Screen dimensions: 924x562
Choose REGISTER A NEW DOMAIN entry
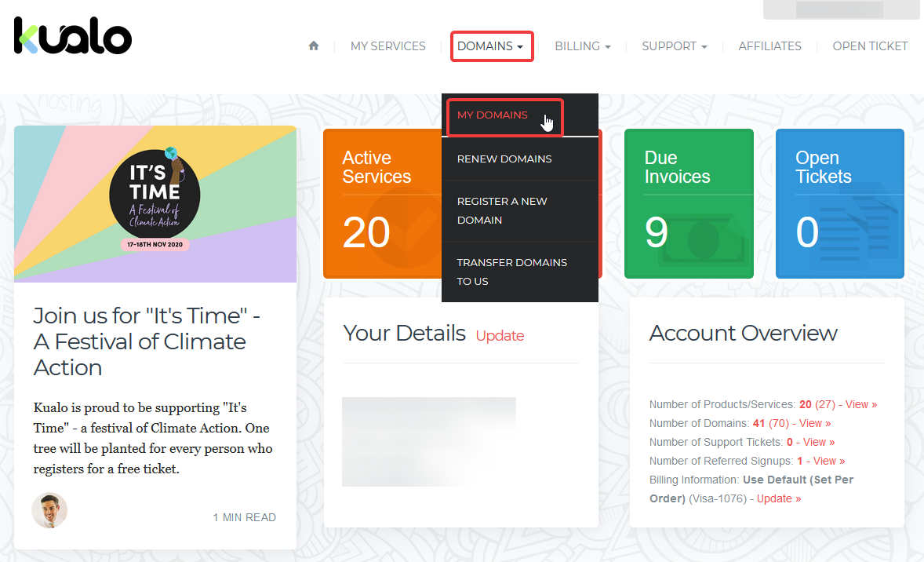pyautogui.click(x=502, y=210)
